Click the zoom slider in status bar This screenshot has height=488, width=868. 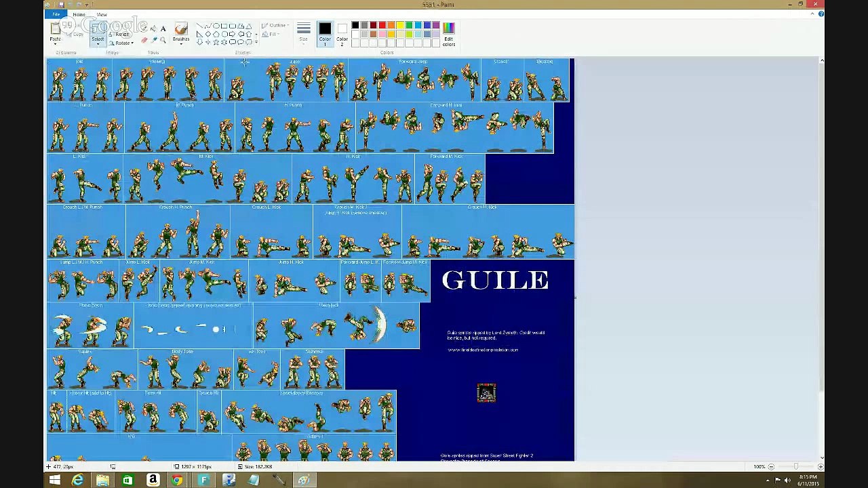(x=795, y=466)
